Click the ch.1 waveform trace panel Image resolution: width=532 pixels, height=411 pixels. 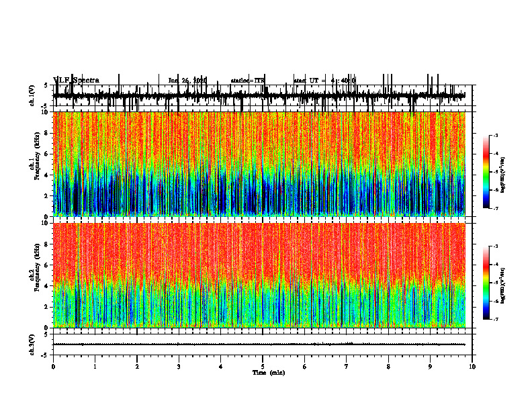tap(263, 95)
